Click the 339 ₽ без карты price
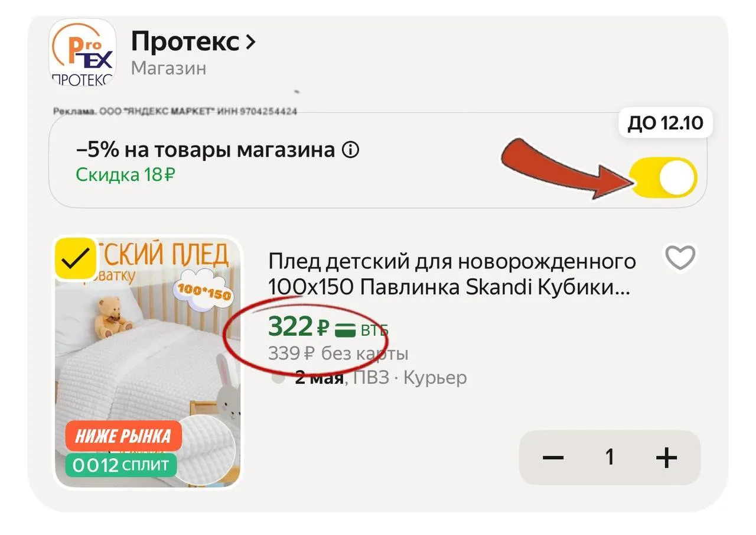 338,354
